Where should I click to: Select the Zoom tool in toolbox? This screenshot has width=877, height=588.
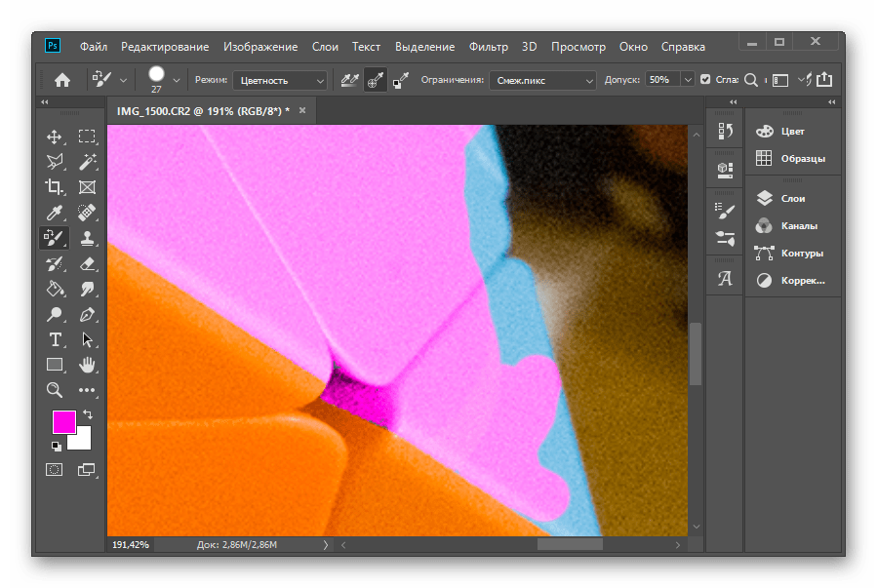55,390
